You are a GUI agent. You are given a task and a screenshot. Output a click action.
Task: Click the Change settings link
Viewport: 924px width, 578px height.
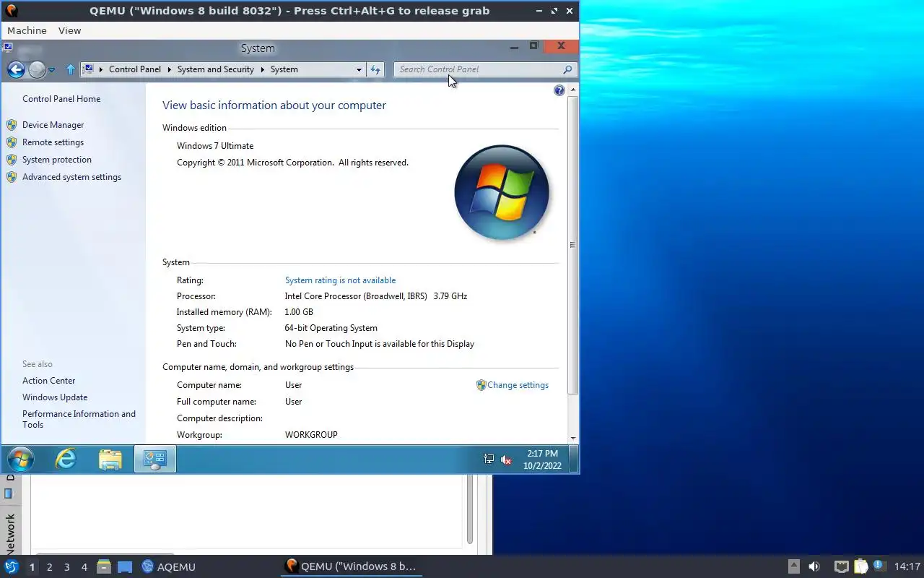pos(518,385)
